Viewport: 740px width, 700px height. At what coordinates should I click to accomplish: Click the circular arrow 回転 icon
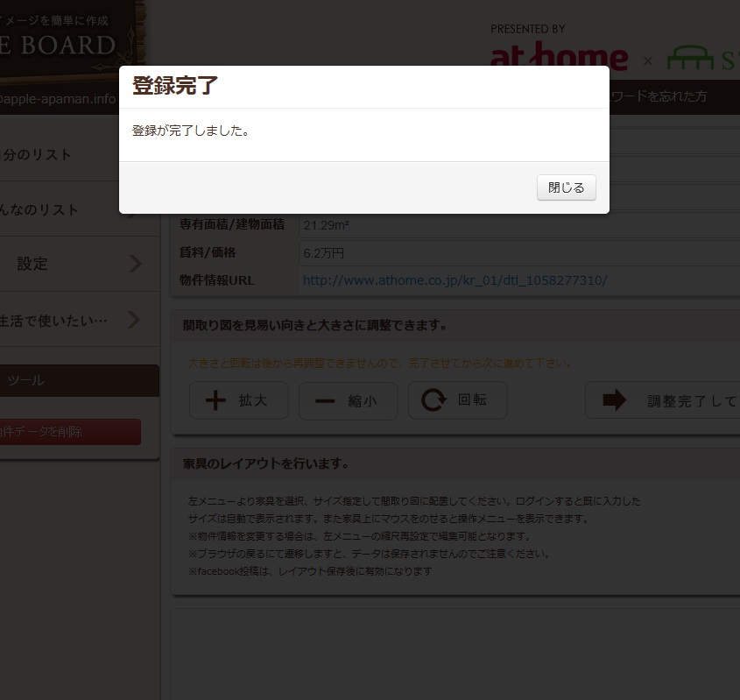tap(433, 400)
